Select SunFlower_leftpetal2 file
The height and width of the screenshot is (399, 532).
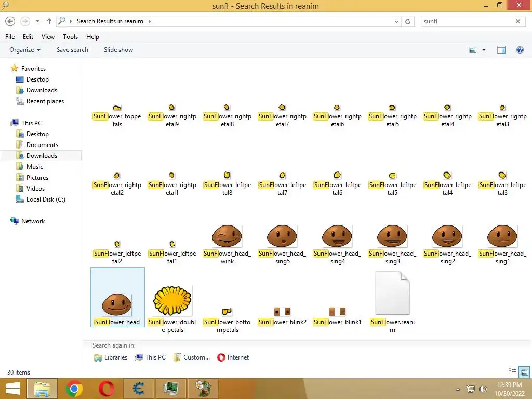[117, 253]
